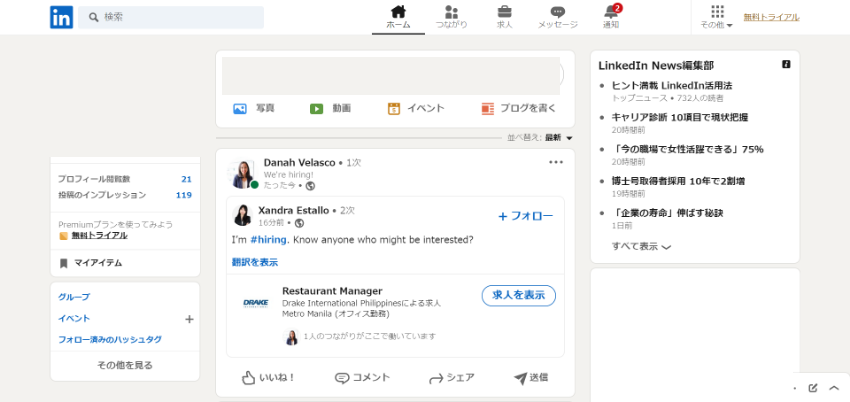Screen dimensions: 850x402
Task: Click the #hiring hashtag link
Action: coord(269,240)
